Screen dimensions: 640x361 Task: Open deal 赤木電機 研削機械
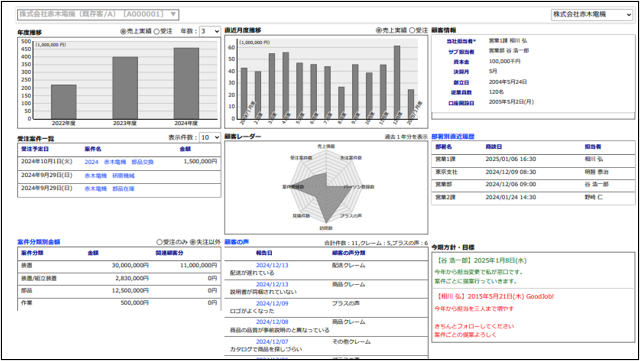pos(109,176)
